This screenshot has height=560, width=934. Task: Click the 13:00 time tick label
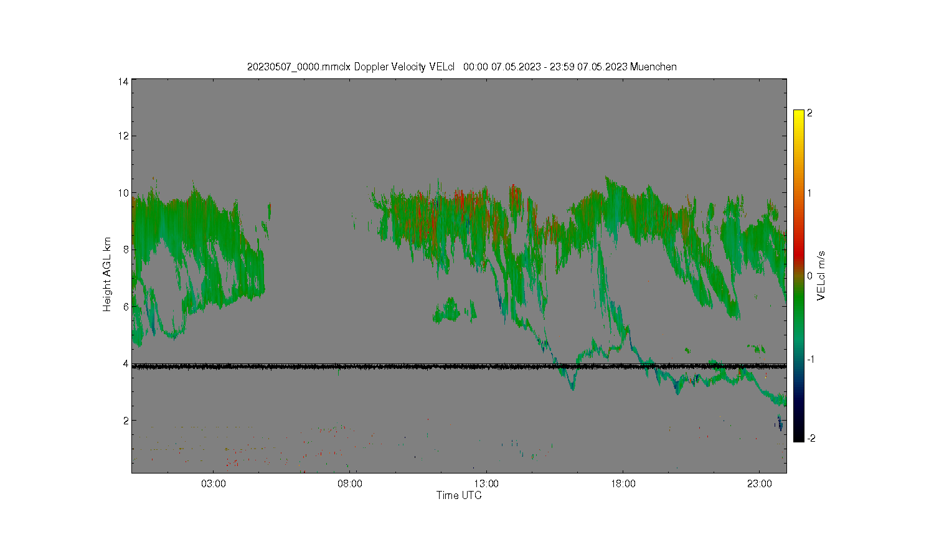[486, 484]
